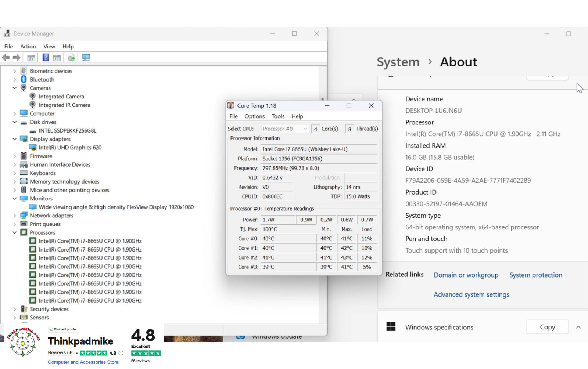
Task: Click the Intel UHD Graphics 620 adapter icon
Action: (33, 147)
